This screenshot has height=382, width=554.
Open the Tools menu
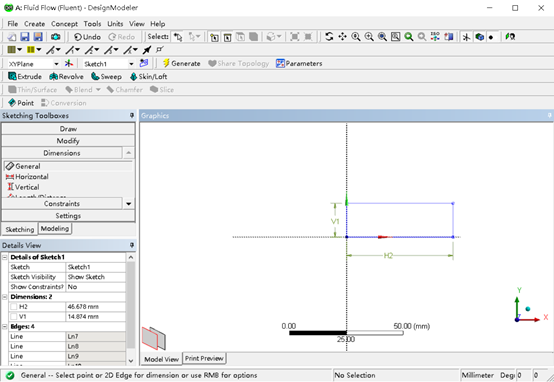(x=92, y=24)
